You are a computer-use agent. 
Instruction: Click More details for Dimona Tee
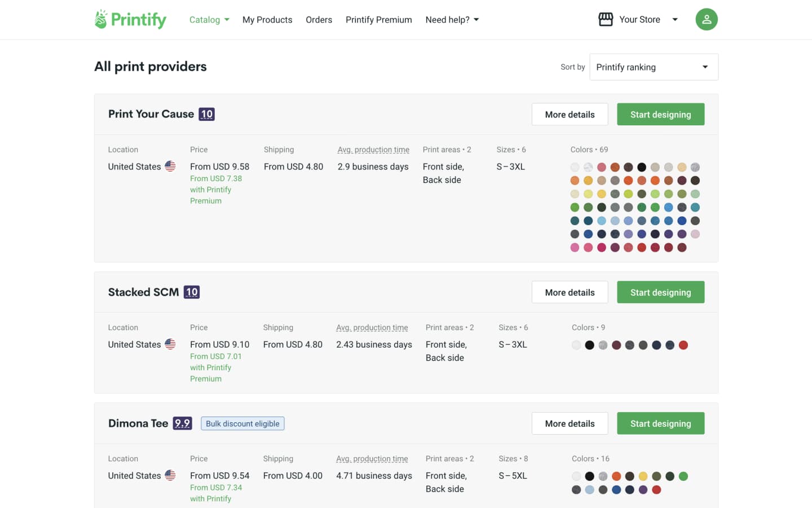point(570,423)
